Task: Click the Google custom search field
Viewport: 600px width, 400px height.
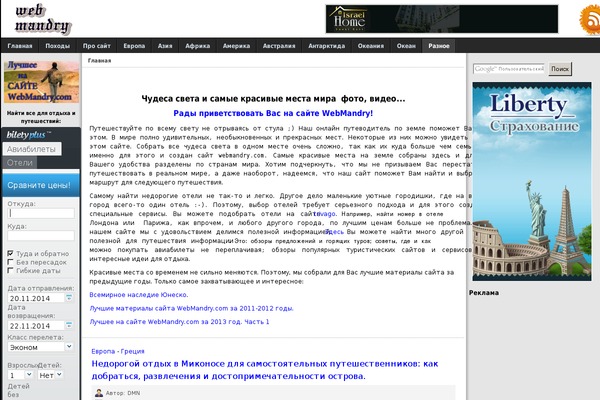Action: (x=509, y=69)
